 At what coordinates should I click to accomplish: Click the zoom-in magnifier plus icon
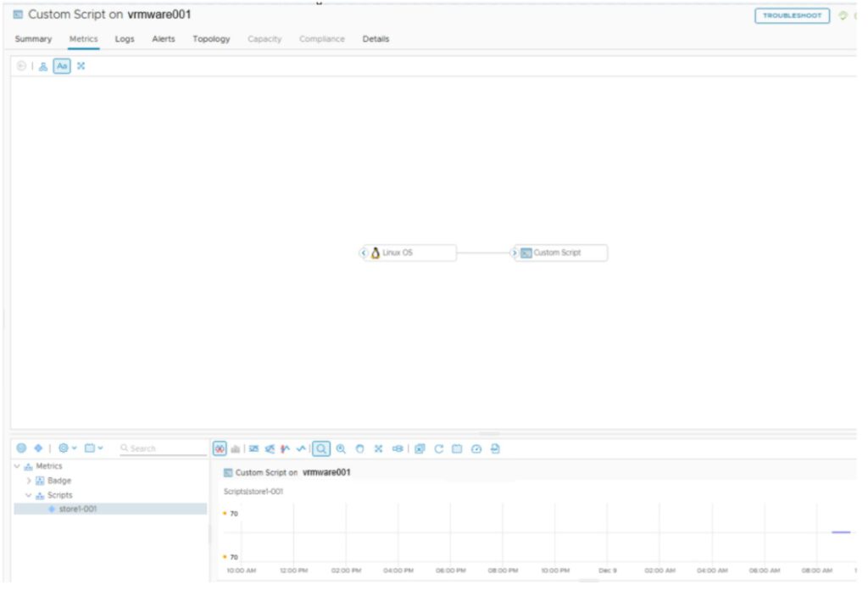pos(341,448)
